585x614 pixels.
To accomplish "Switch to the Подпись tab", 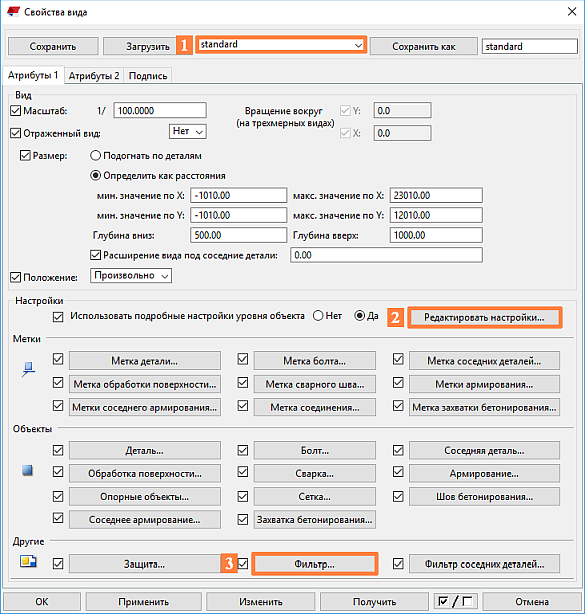I will pyautogui.click(x=148, y=76).
